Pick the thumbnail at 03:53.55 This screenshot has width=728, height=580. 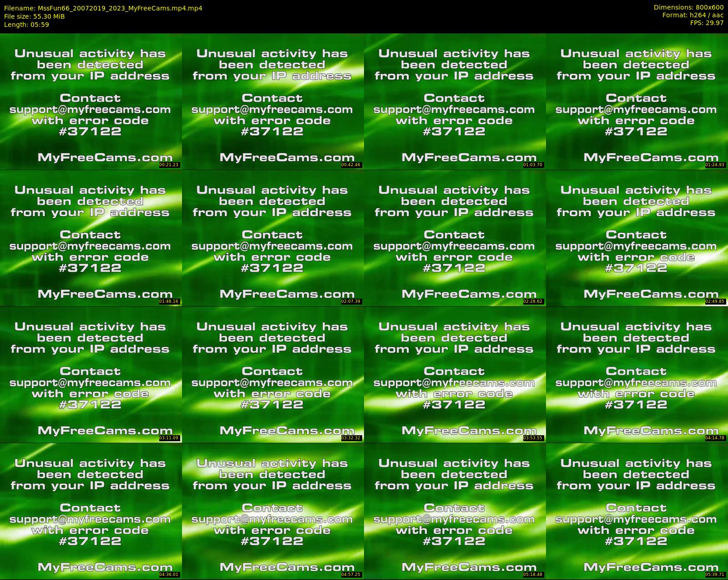455,374
